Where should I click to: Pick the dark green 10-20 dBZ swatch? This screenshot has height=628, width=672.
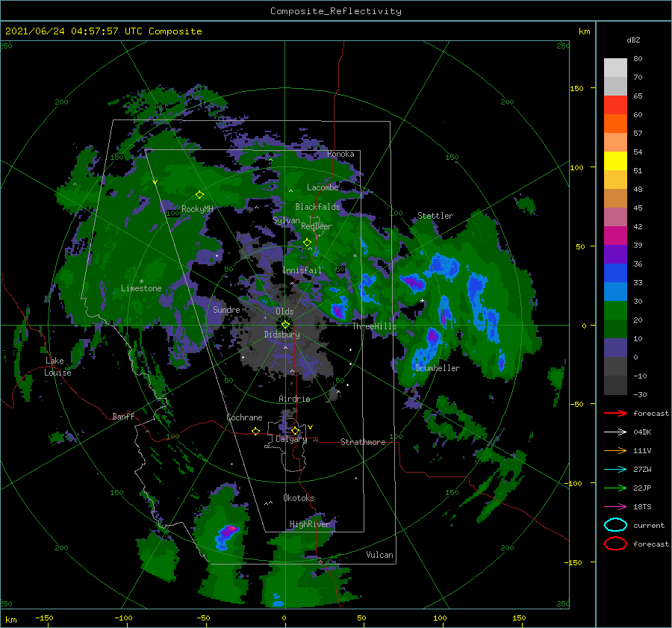[x=615, y=329]
